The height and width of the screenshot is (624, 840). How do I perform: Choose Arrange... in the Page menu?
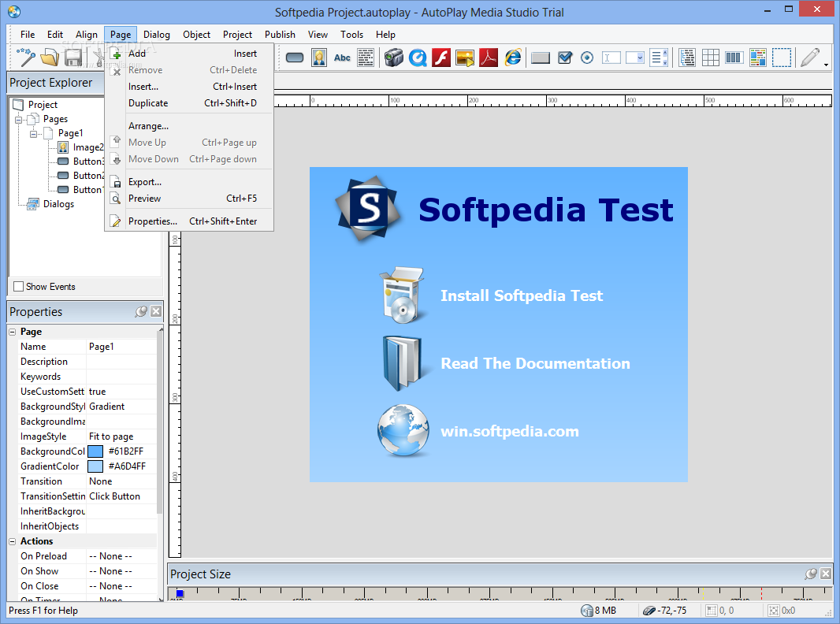190,126
